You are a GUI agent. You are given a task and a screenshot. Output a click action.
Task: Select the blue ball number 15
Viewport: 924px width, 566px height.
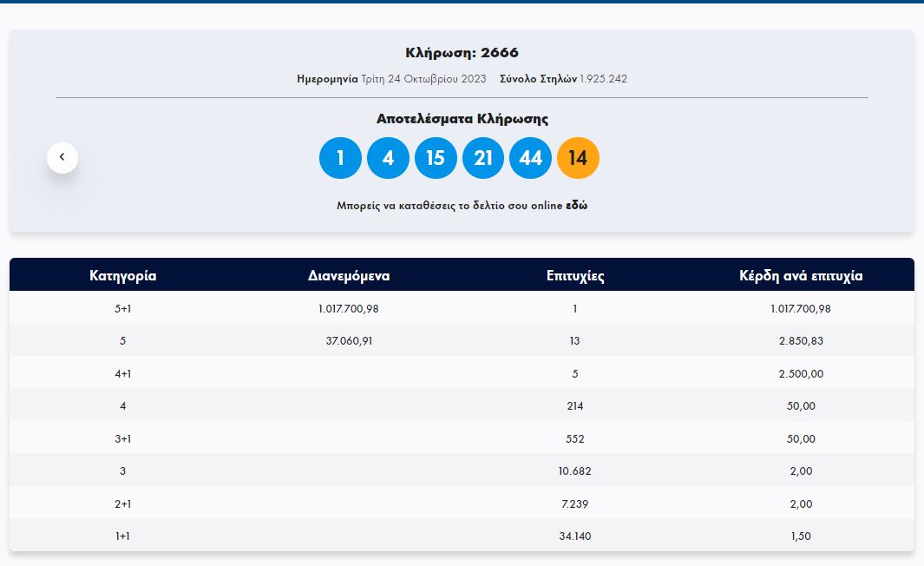[436, 158]
